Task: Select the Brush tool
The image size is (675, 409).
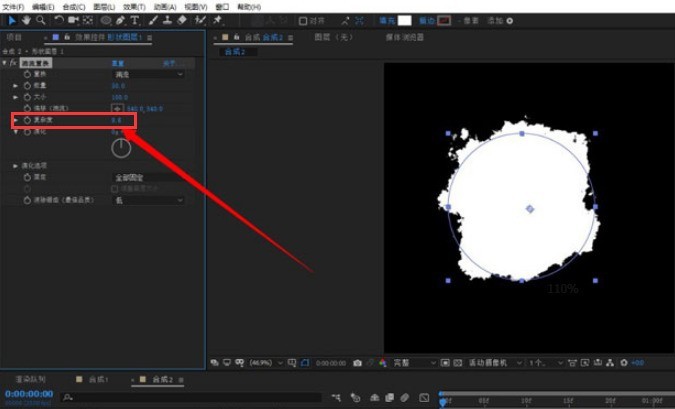Action: [x=153, y=20]
